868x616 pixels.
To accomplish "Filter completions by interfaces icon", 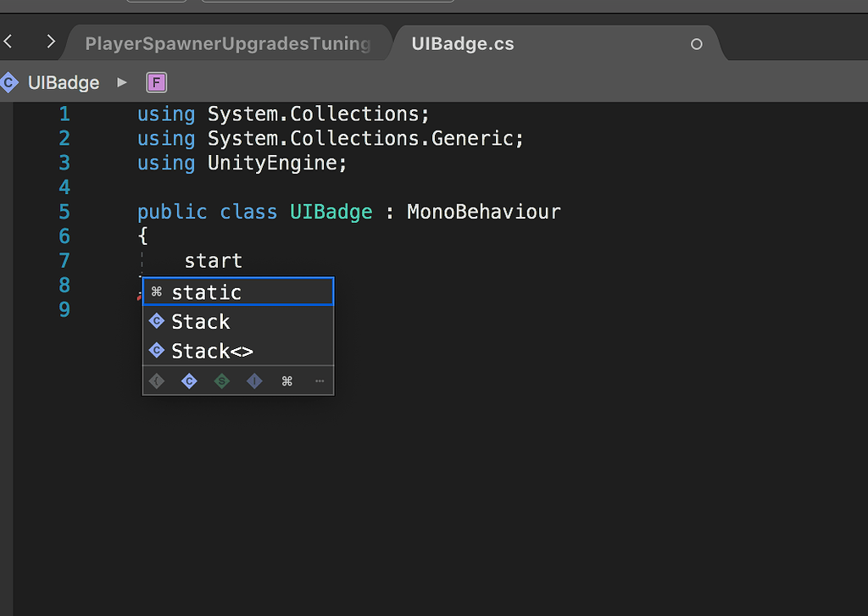I will 254,381.
